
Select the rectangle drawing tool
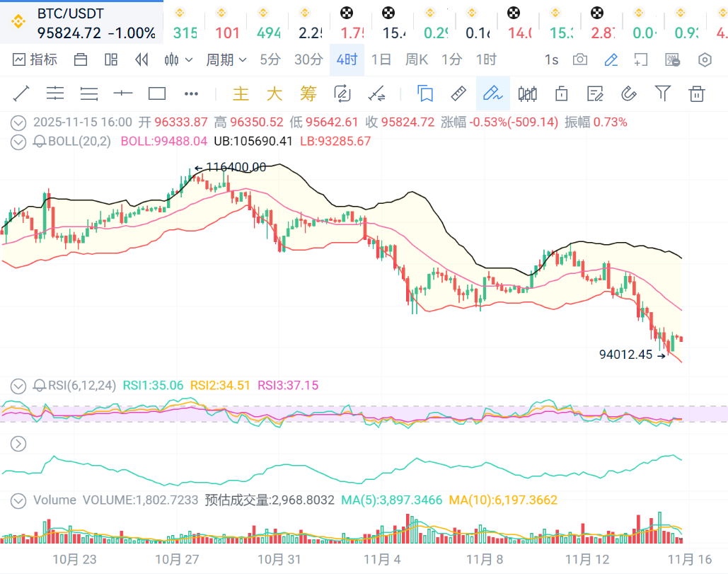click(156, 93)
